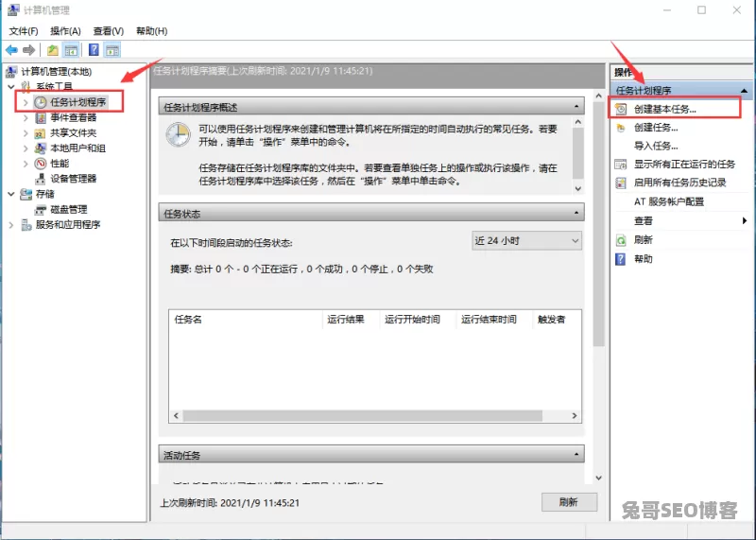This screenshot has width=756, height=540.
Task: Click the Back arrow toolbar icon
Action: [x=11, y=50]
